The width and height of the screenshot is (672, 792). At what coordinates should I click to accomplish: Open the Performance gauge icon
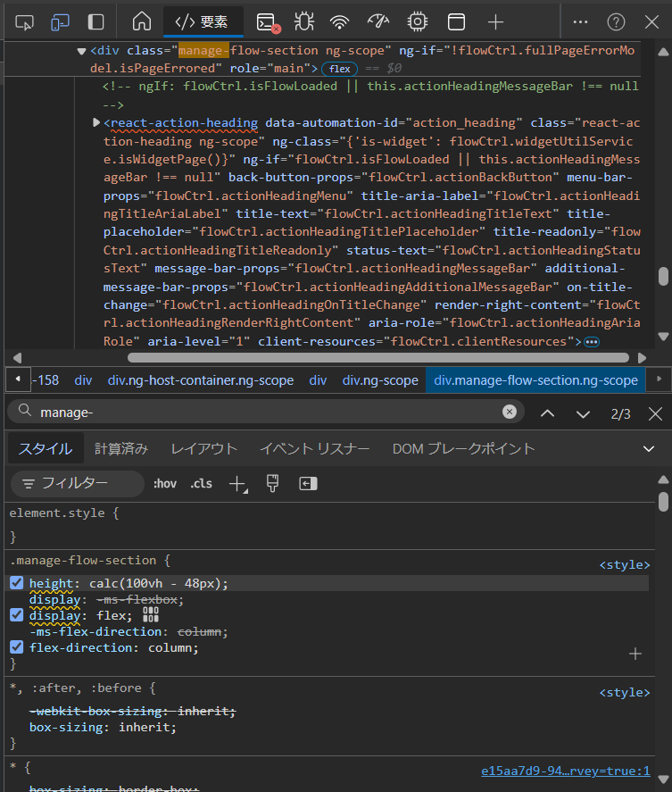click(378, 21)
